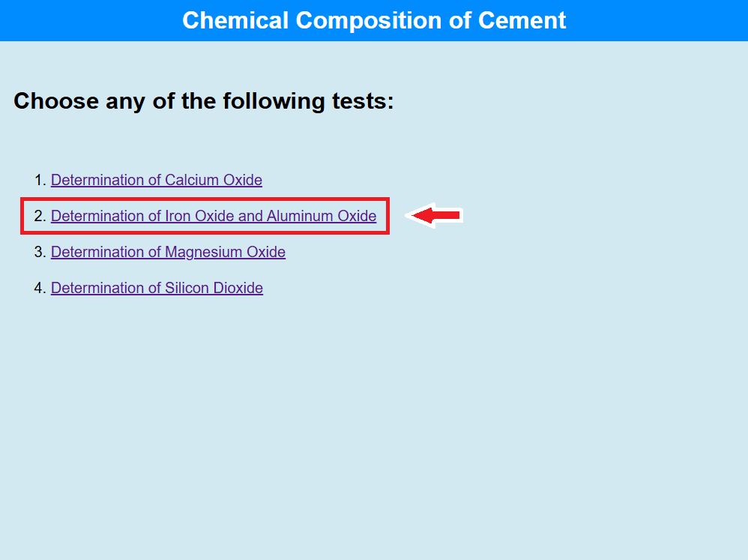This screenshot has width=748, height=560.
Task: Open the Determination of Silicon Dioxide link
Action: click(157, 288)
